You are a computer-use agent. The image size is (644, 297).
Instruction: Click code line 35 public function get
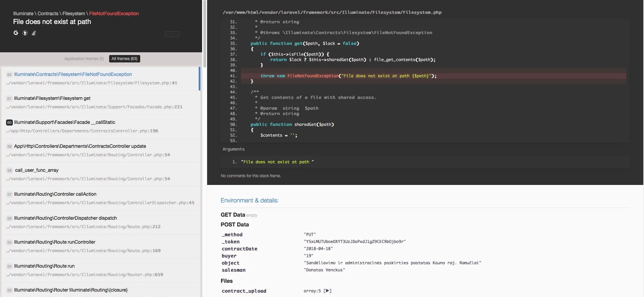pos(305,44)
